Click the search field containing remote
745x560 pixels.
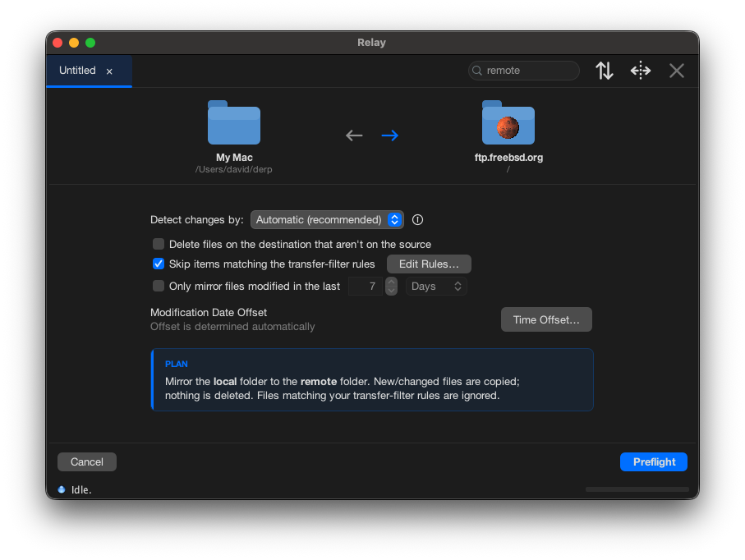point(523,71)
